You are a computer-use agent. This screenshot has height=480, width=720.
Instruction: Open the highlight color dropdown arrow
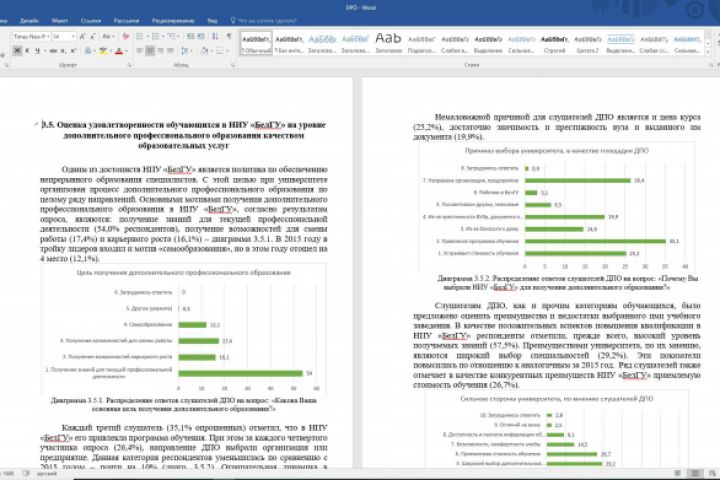[110, 51]
